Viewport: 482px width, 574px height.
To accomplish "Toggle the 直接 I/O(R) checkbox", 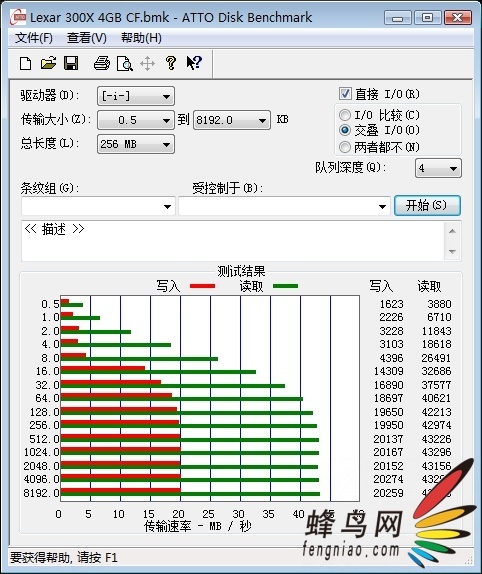I will pyautogui.click(x=345, y=94).
